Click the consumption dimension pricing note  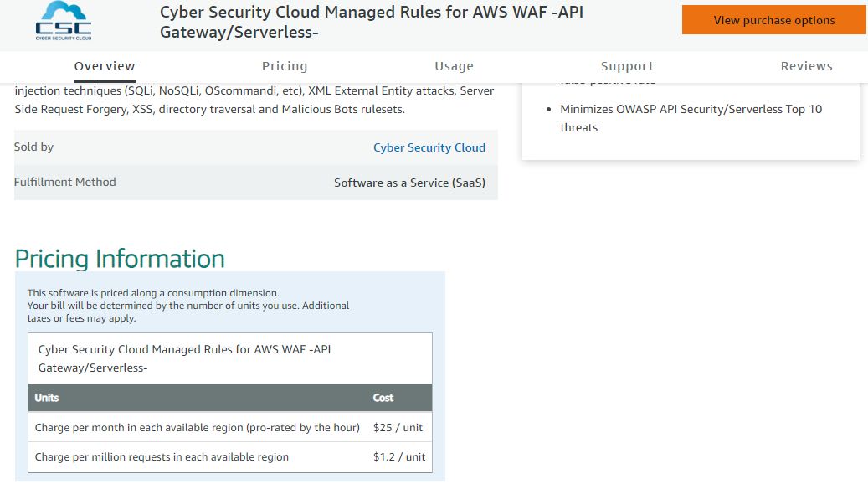188,306
